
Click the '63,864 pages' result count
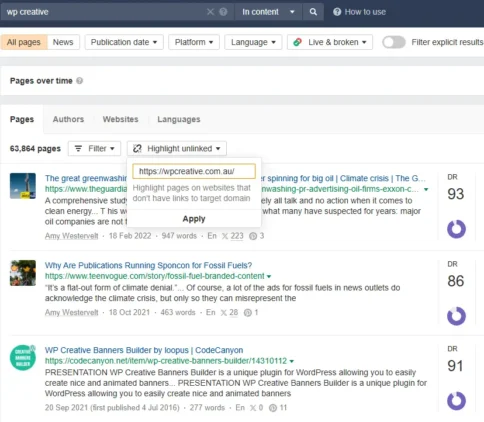tap(35, 149)
